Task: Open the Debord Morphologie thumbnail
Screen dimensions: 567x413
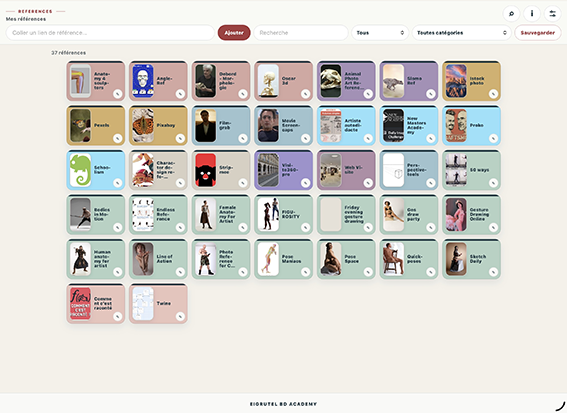Action: pos(205,81)
